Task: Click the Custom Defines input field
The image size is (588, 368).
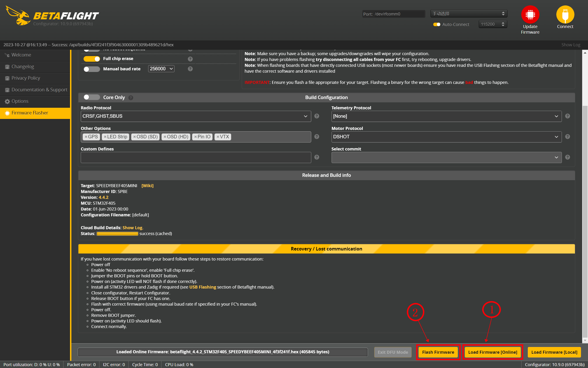Action: pos(196,157)
